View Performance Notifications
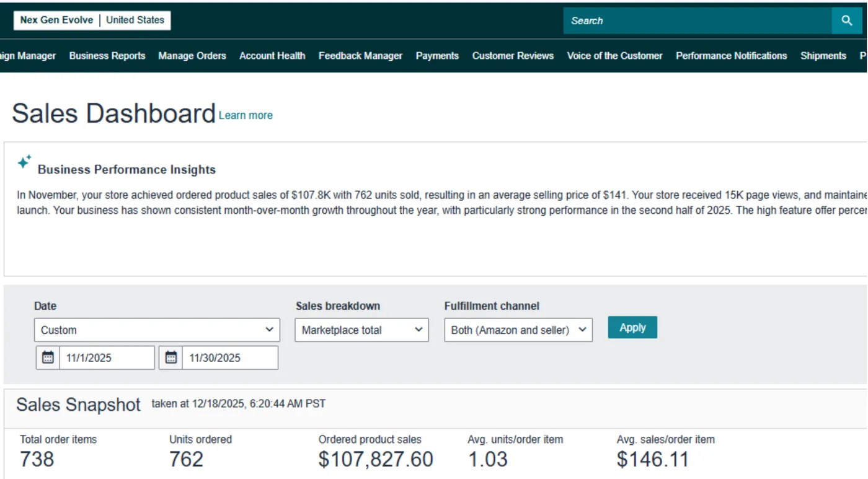868x479 pixels. [731, 56]
